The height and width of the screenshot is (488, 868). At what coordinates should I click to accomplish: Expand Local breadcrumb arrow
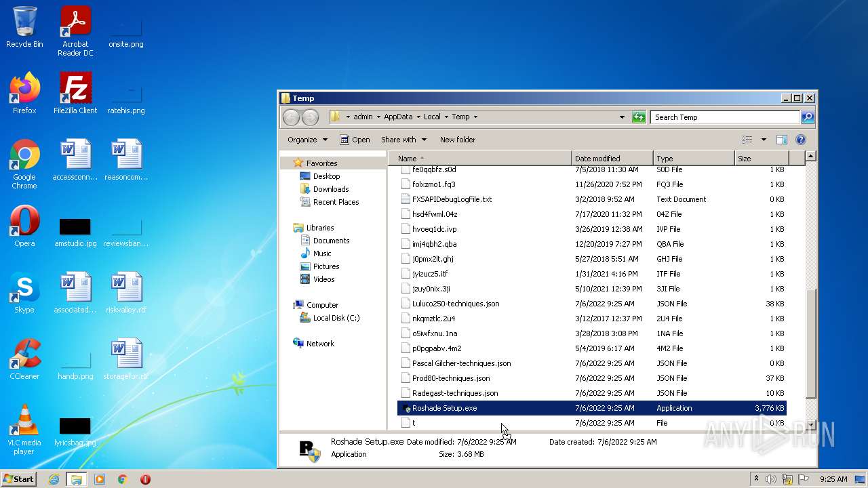coord(446,117)
